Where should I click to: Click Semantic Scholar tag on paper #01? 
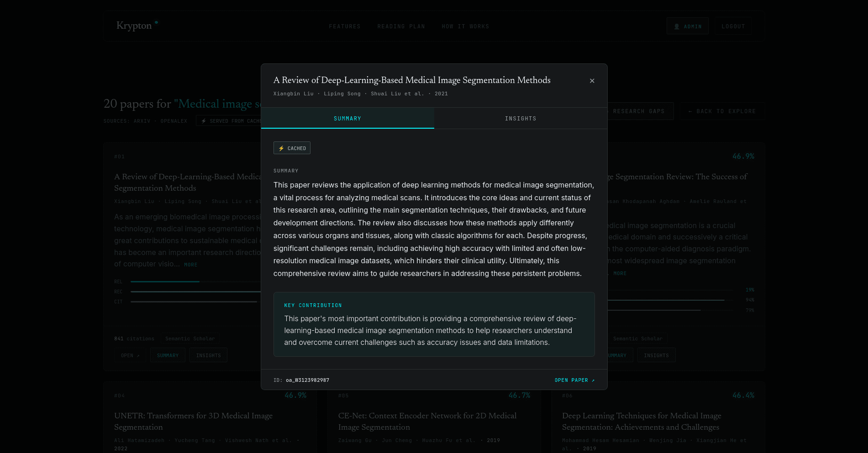190,338
